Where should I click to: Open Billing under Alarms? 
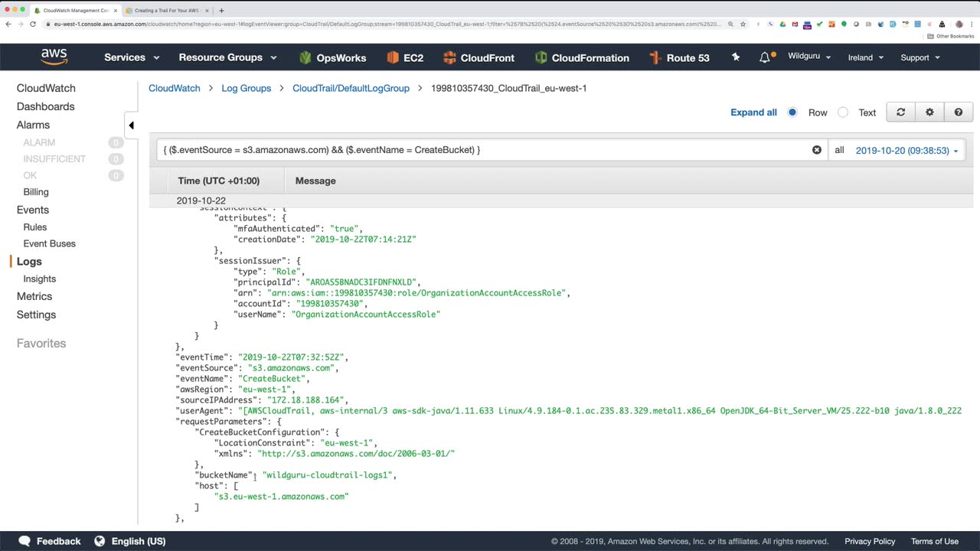36,192
